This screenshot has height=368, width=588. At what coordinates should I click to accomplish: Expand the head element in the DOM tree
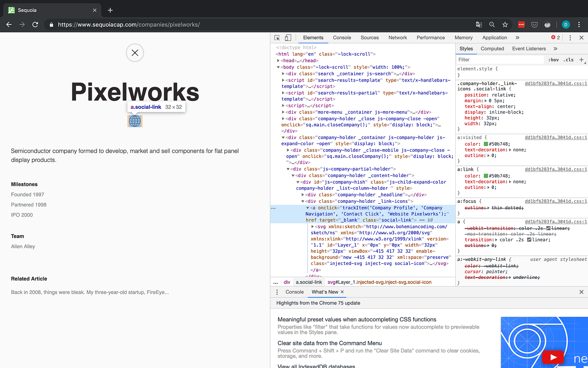click(278, 60)
